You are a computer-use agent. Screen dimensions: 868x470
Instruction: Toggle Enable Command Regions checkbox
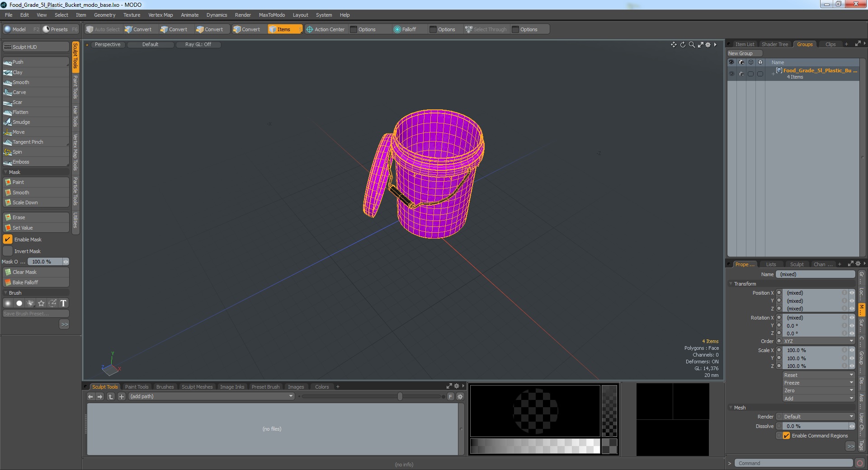click(x=787, y=436)
